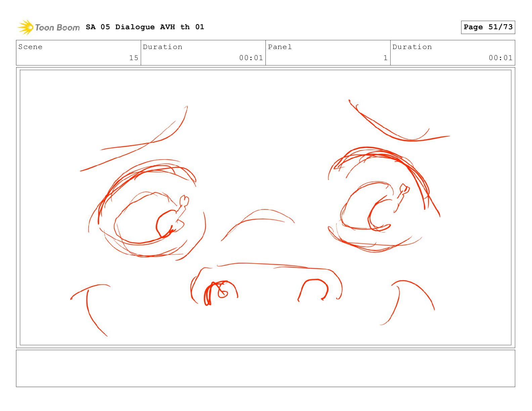Click the scene number 15
Viewport: 532px width, 411px height.
pos(134,58)
